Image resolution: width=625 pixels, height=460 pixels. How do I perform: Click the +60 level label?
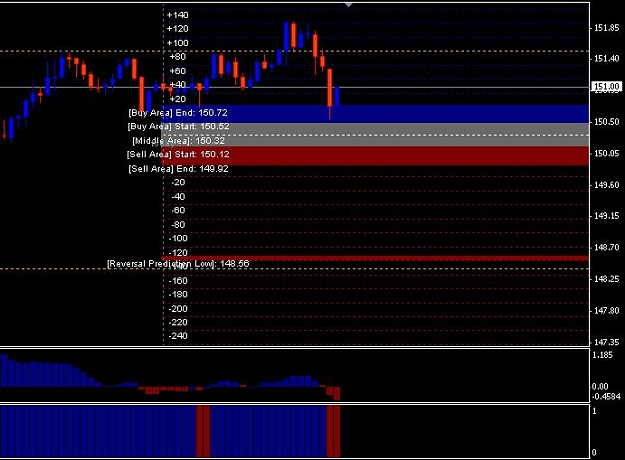(x=178, y=71)
